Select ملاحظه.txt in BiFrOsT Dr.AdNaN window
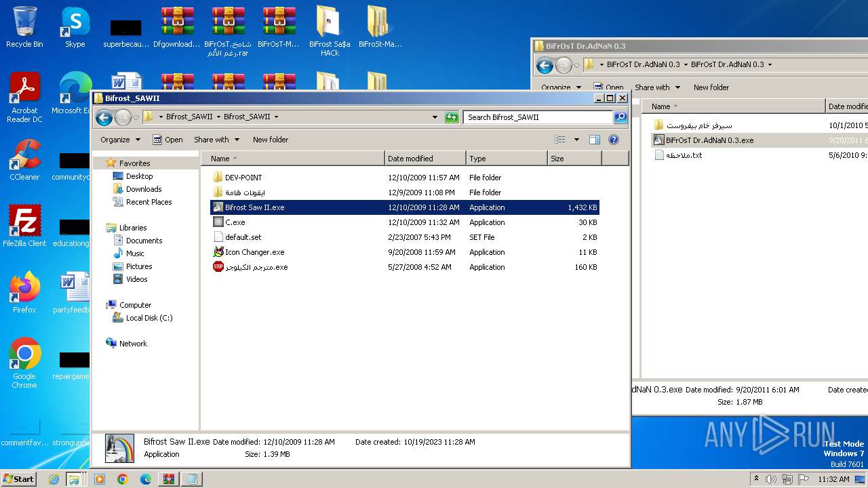The height and width of the screenshot is (488, 868). pos(684,155)
